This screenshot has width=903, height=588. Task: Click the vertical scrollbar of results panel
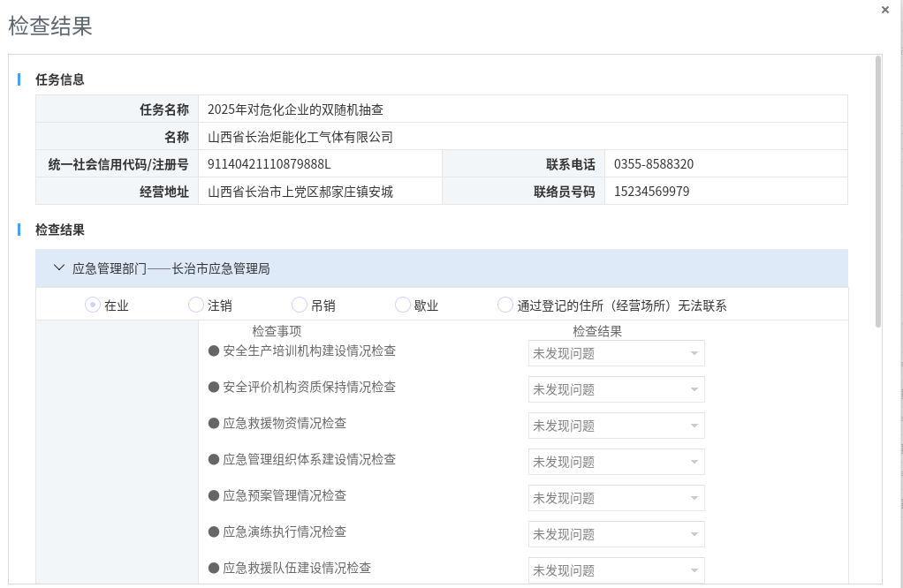[x=877, y=191]
